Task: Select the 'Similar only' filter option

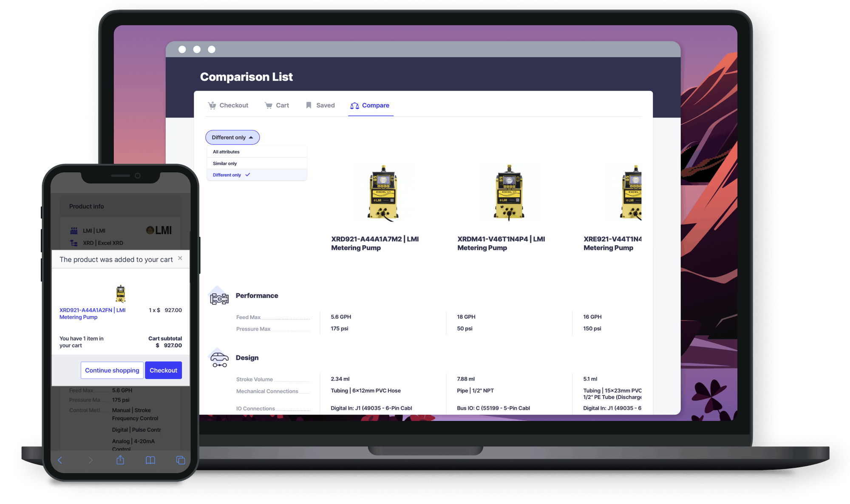Action: click(x=225, y=163)
